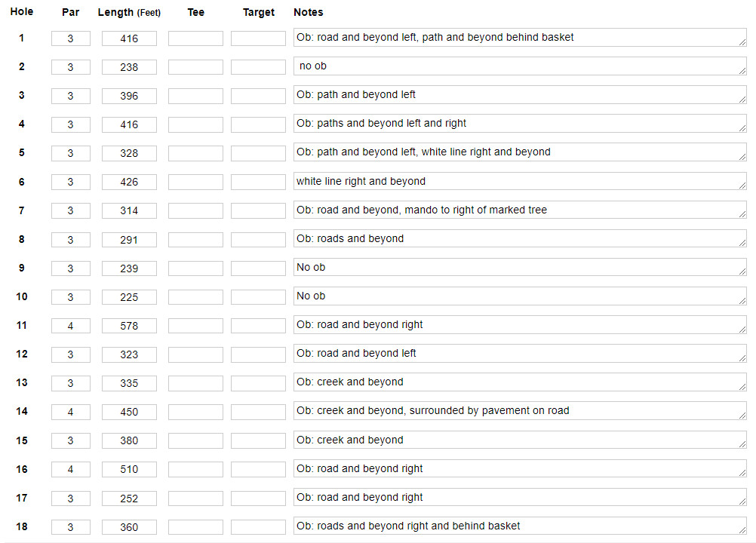This screenshot has height=543, width=756.
Task: Edit the Par field for hole 11
Action: point(71,326)
